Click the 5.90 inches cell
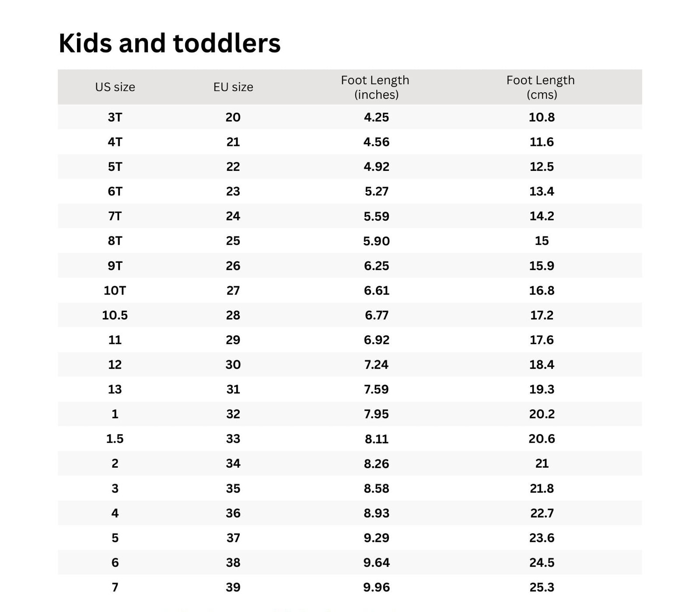This screenshot has width=700, height=612. point(376,241)
